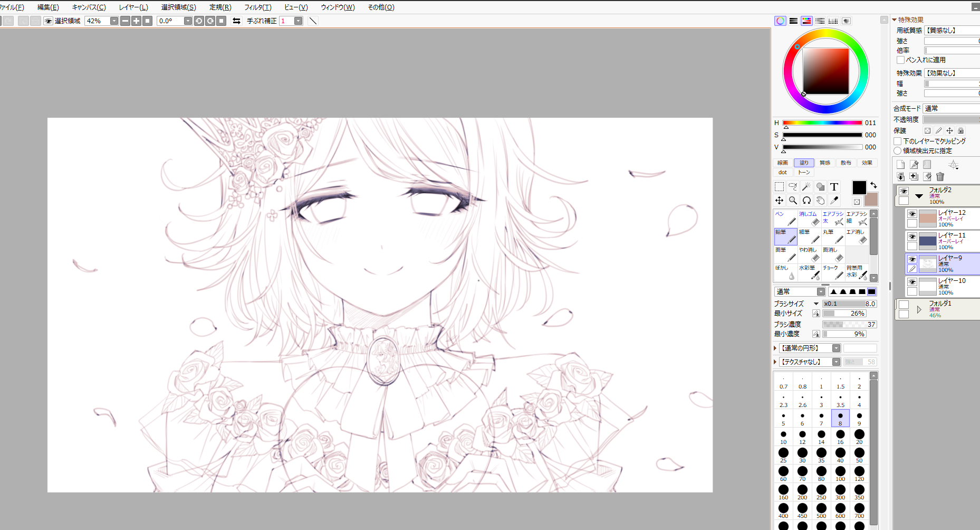Screen dimensions: 980x530
Task: Select the magic wand tool
Action: pos(806,186)
